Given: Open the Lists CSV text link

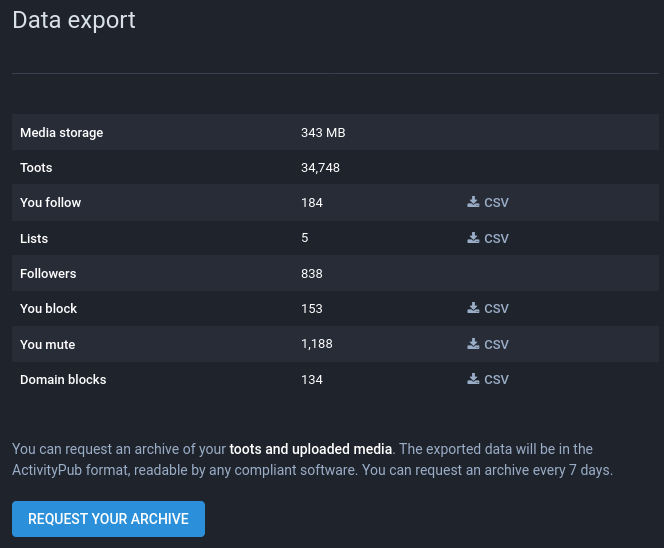Looking at the screenshot, I should pyautogui.click(x=496, y=238).
